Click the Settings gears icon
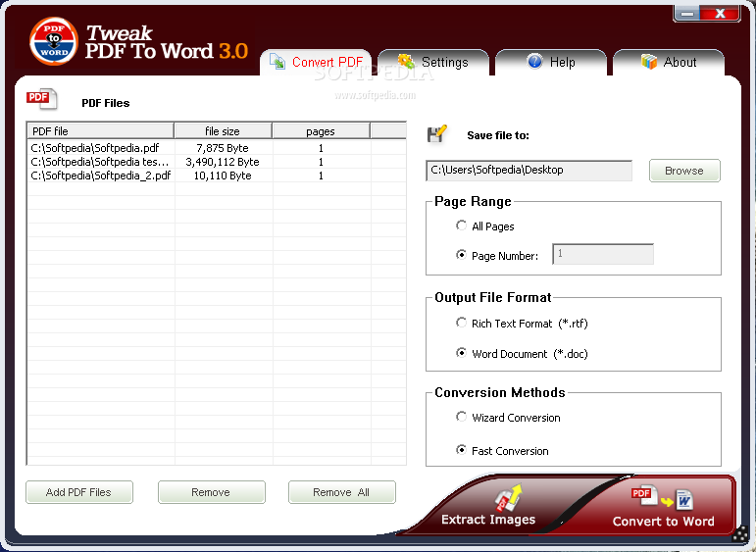 (406, 62)
